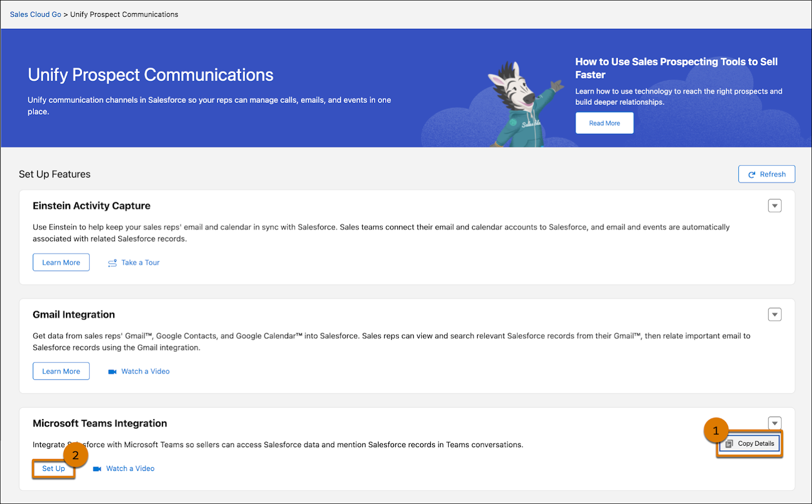This screenshot has height=504, width=812.
Task: Open the Sales Cloud Go breadcrumb link
Action: click(x=35, y=14)
